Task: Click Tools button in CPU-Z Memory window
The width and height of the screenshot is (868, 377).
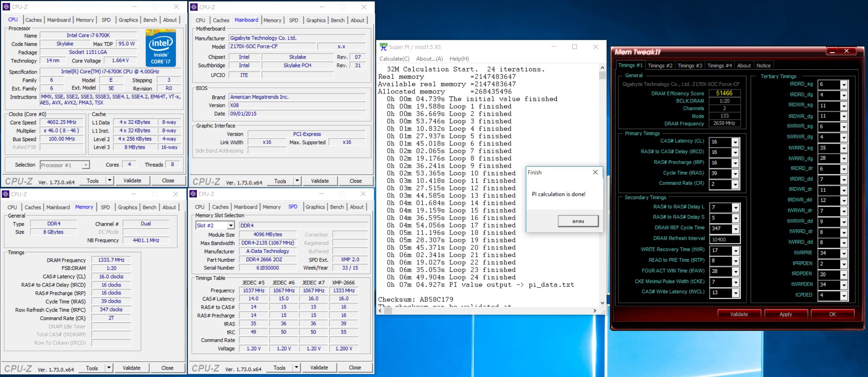Action: pos(92,368)
